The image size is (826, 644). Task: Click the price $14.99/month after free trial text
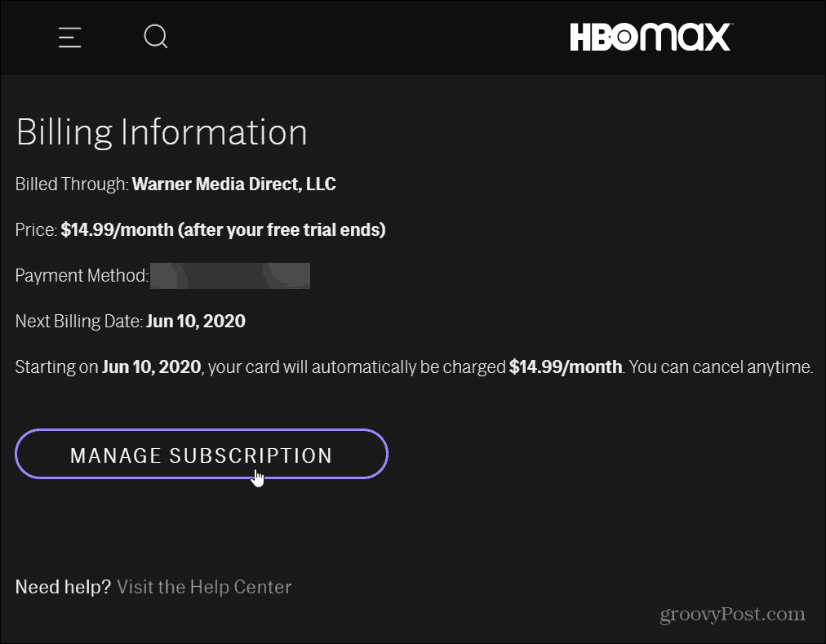tap(224, 230)
